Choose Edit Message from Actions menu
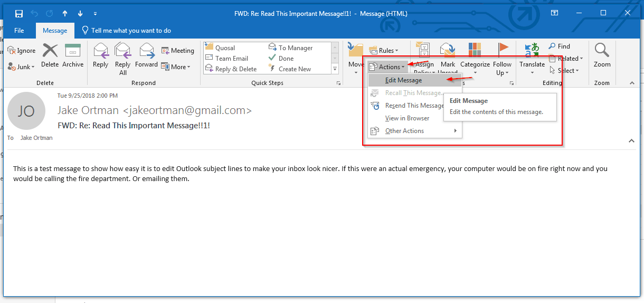 (415, 80)
